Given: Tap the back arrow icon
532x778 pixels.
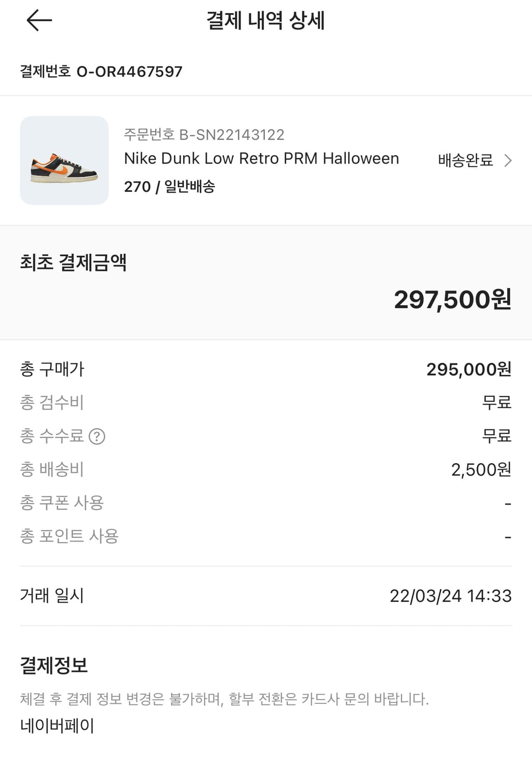Looking at the screenshot, I should 39,21.
